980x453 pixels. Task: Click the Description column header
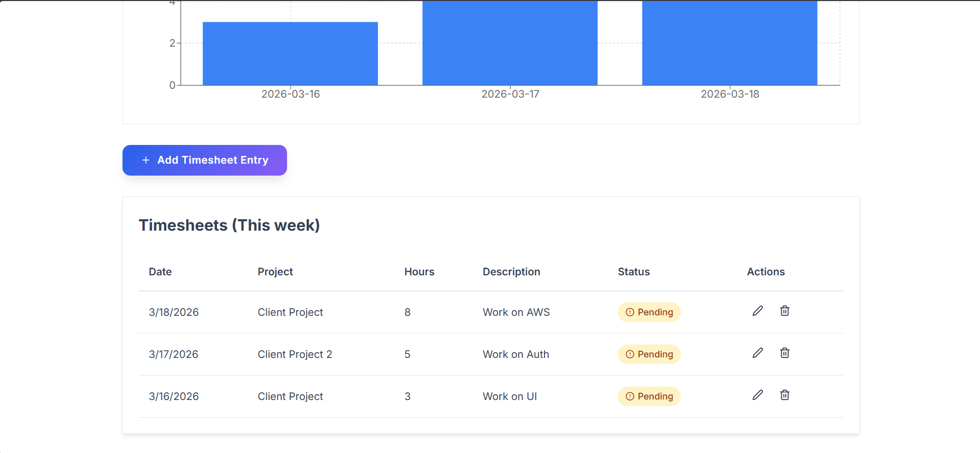point(511,272)
